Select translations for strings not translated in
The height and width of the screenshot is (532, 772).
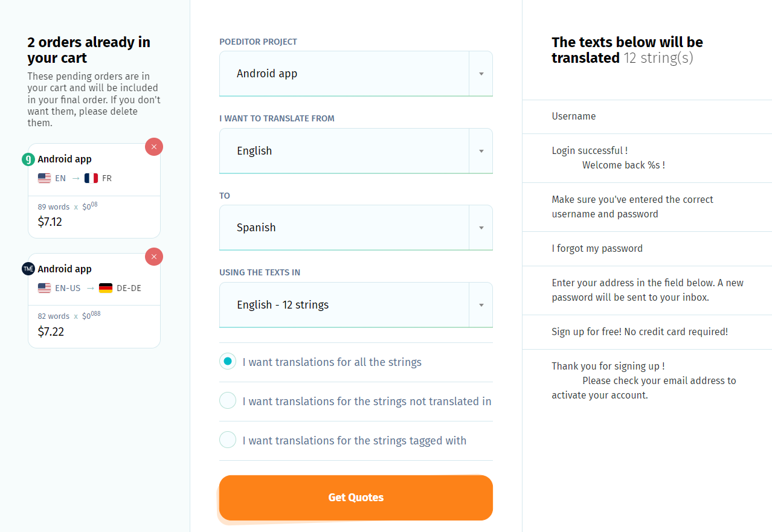(228, 400)
